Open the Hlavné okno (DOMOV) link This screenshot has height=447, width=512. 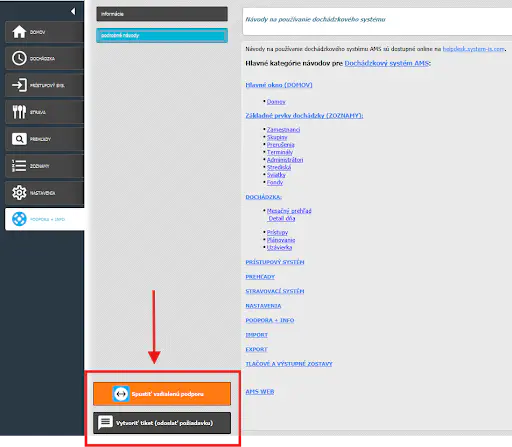(279, 85)
